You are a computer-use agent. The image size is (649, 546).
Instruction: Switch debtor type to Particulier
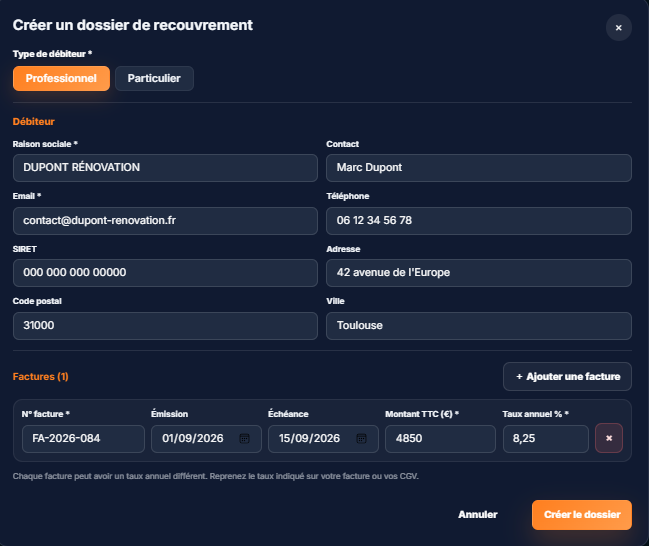click(x=154, y=78)
